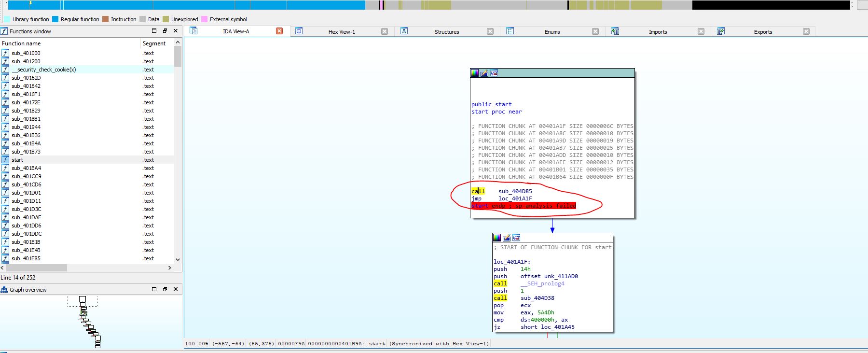
Task: Click the function icon beside __security_check_cookie(x)
Action: 5,70
